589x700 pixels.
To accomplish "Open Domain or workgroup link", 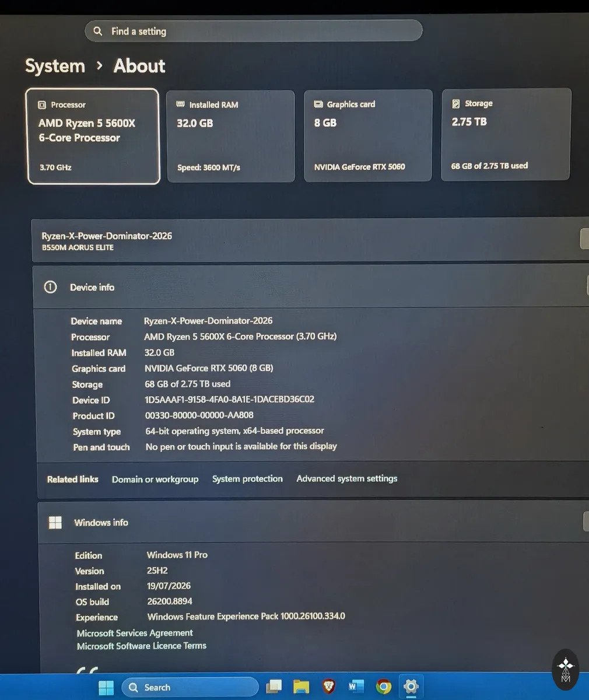I will pos(155,479).
